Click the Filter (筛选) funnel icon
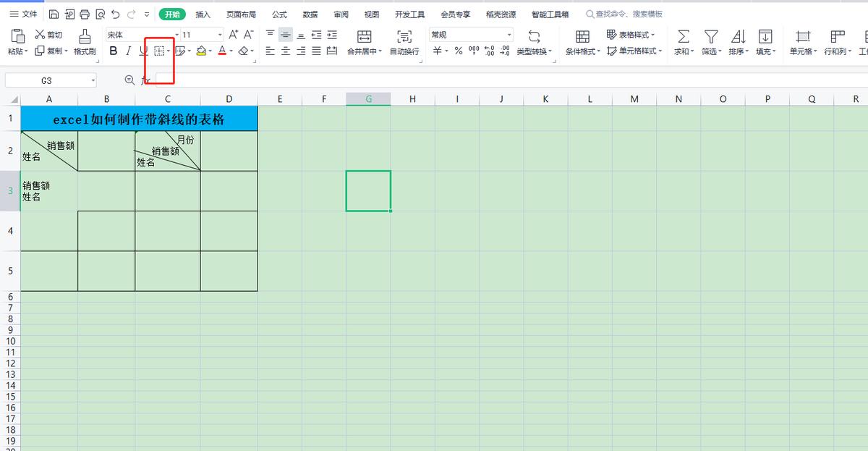 pos(711,36)
